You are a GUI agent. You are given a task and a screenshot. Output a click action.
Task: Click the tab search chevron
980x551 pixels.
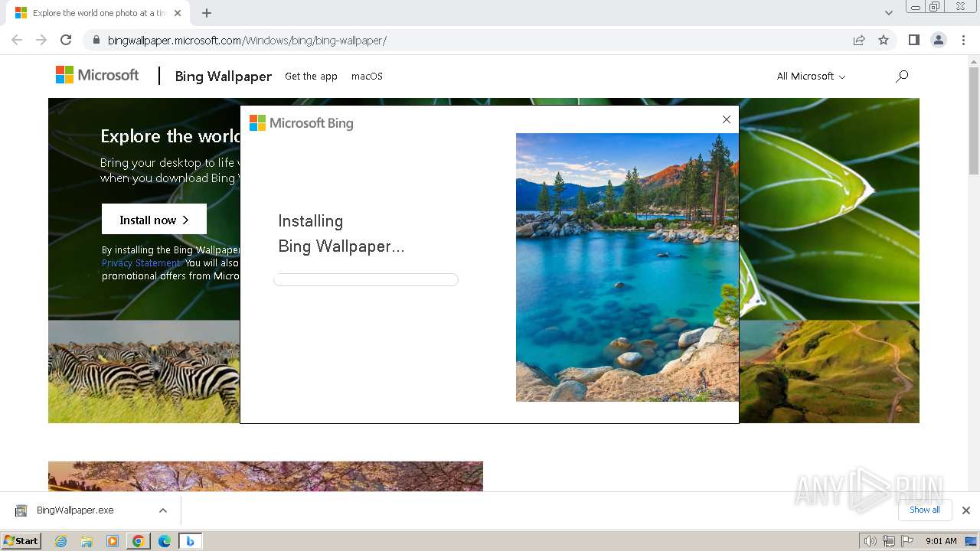pos(888,13)
